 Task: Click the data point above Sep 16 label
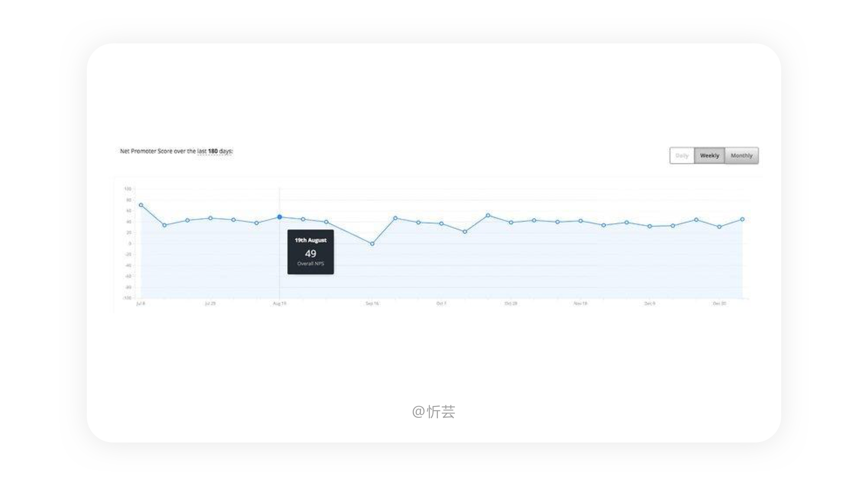(x=372, y=244)
